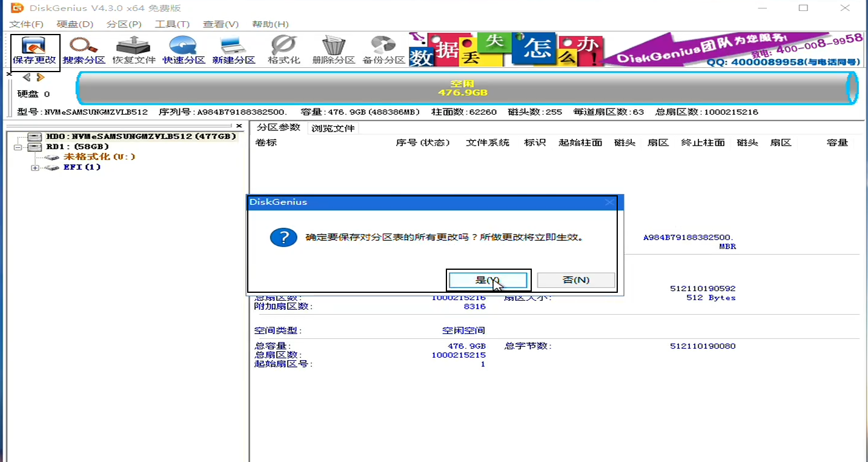Screen dimensions: 868x462
Task: Open the Search Partition (搜索分区) tool
Action: [x=84, y=52]
